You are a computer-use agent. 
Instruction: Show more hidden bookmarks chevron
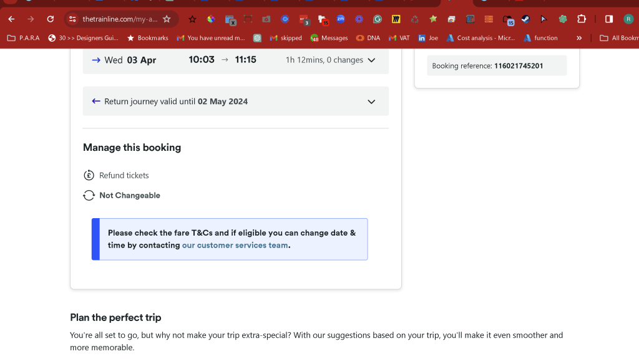pos(579,38)
